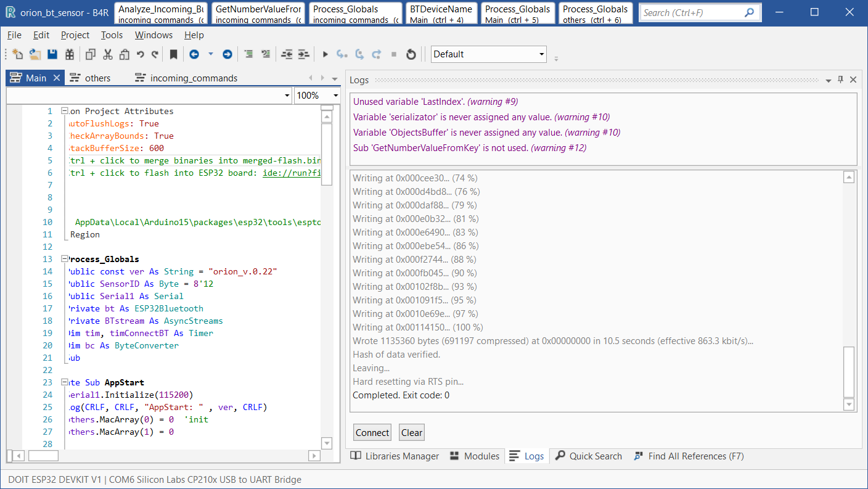Switch to the incoming_commands module tab
This screenshot has width=868, height=489.
[186, 78]
